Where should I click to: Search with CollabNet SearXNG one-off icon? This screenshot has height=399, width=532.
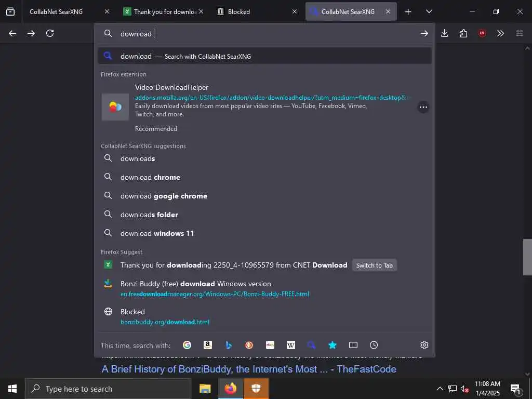312,345
